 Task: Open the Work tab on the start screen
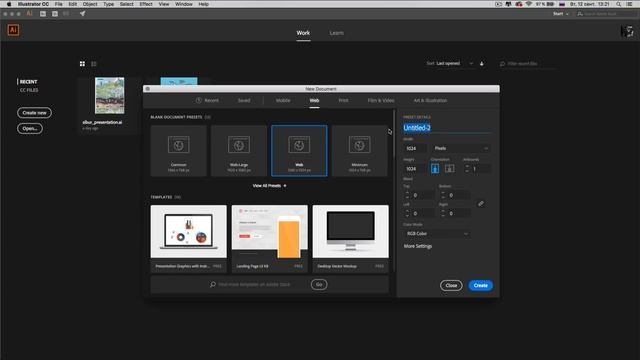[303, 33]
